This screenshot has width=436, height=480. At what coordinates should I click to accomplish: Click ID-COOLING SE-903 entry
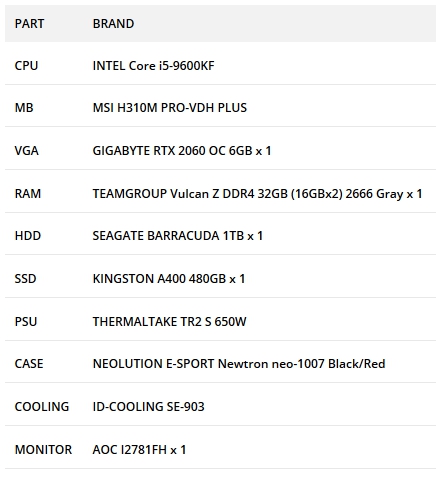[x=149, y=407]
